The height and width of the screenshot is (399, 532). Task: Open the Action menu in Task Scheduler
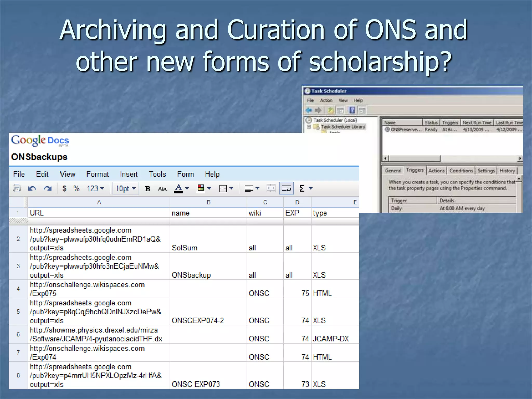click(x=326, y=100)
